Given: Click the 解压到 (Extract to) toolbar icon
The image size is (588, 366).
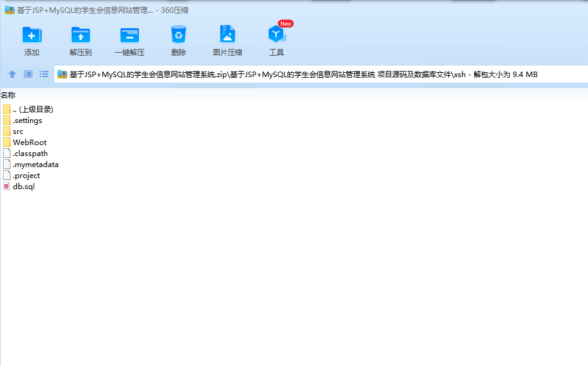Looking at the screenshot, I should (81, 35).
